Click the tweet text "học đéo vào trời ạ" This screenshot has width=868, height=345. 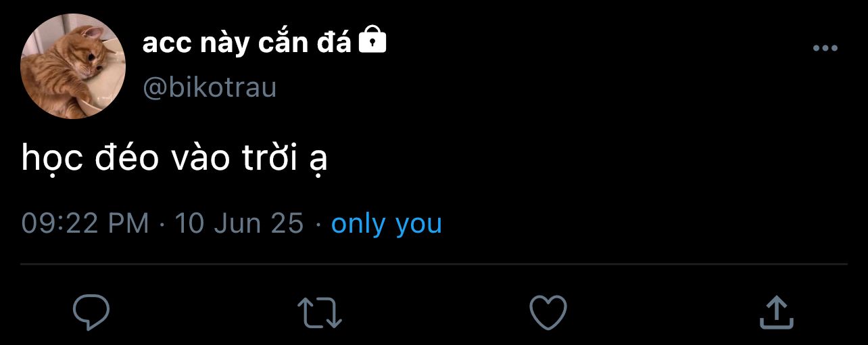(174, 159)
